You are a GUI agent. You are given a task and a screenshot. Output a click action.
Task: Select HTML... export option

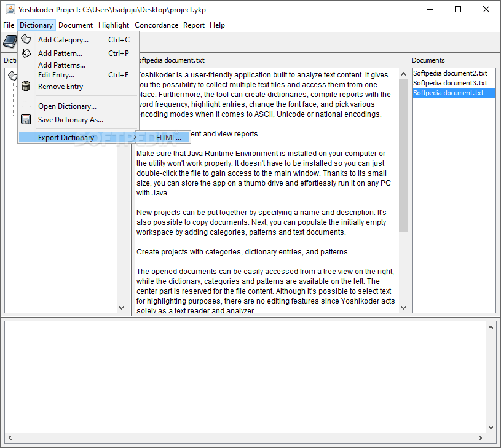[164, 137]
